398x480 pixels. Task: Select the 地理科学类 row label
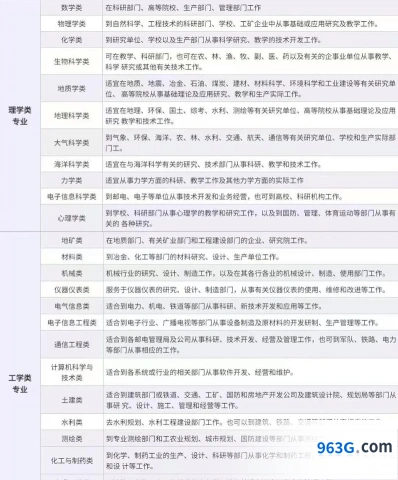click(x=72, y=115)
